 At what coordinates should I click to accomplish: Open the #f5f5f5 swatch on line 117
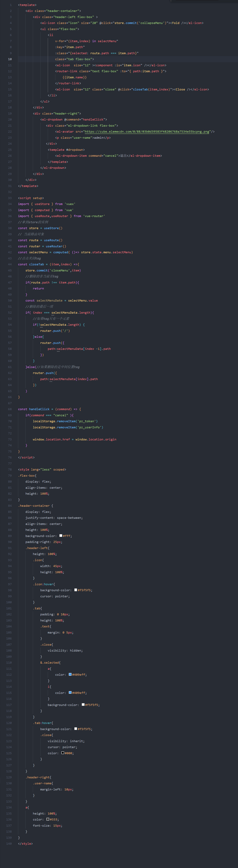tap(83, 705)
